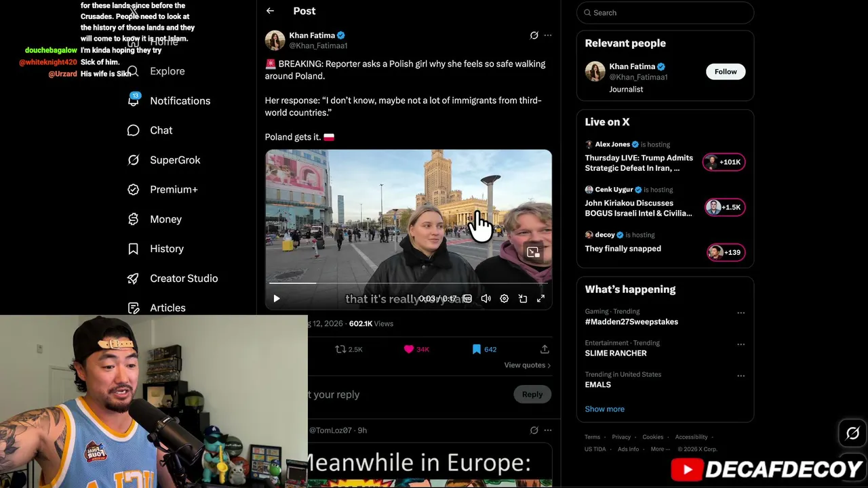Open SuperGrok from the sidebar

coord(175,160)
